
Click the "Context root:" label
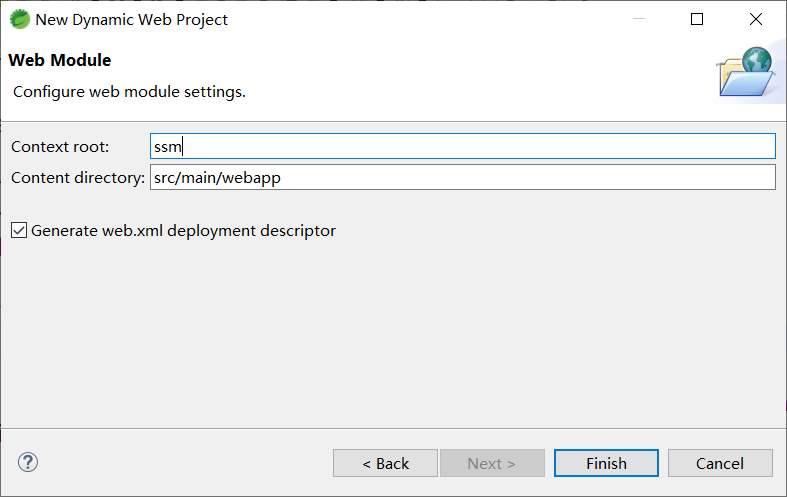coord(60,147)
